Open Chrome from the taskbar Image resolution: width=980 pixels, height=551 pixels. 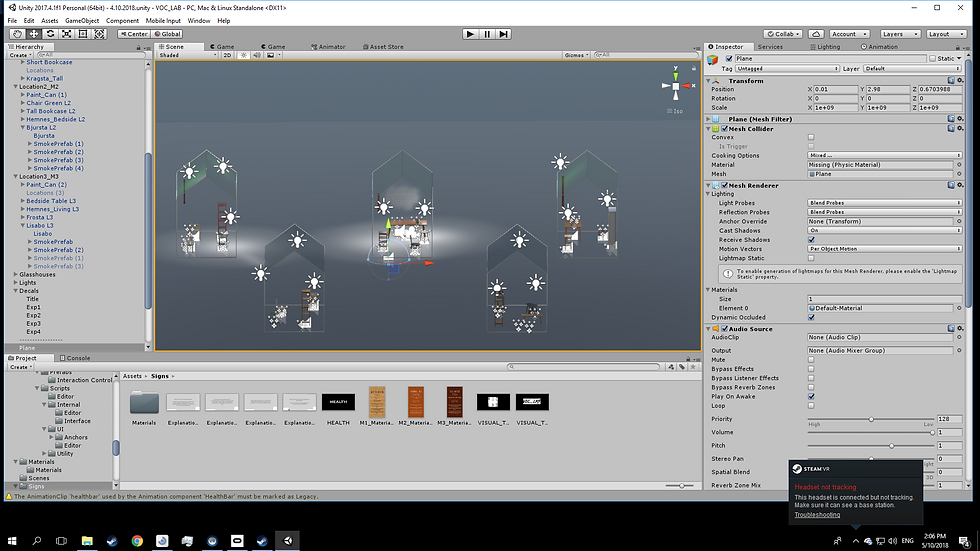pyautogui.click(x=137, y=540)
